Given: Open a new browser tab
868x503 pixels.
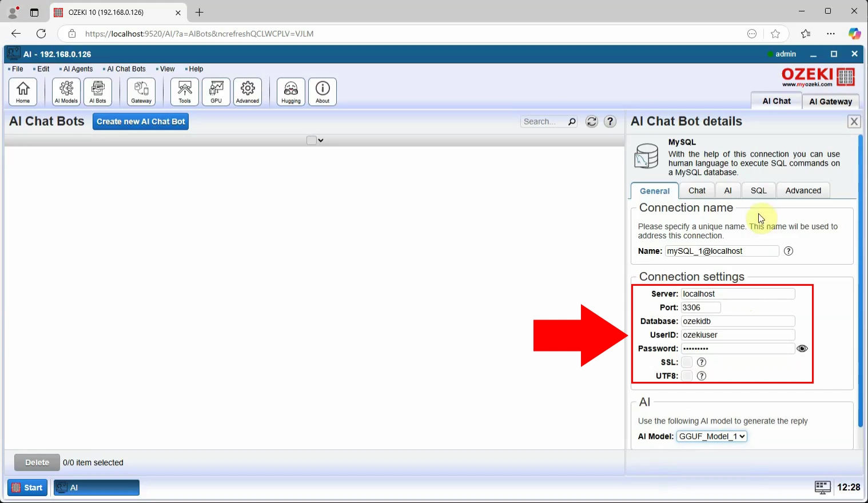Looking at the screenshot, I should 199,12.
